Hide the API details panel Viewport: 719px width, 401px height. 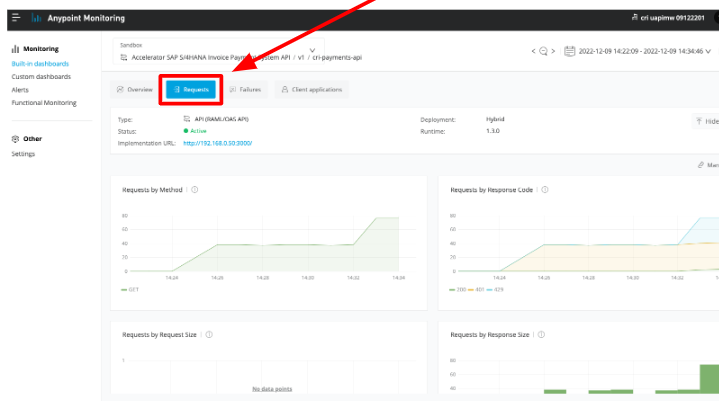(x=707, y=121)
